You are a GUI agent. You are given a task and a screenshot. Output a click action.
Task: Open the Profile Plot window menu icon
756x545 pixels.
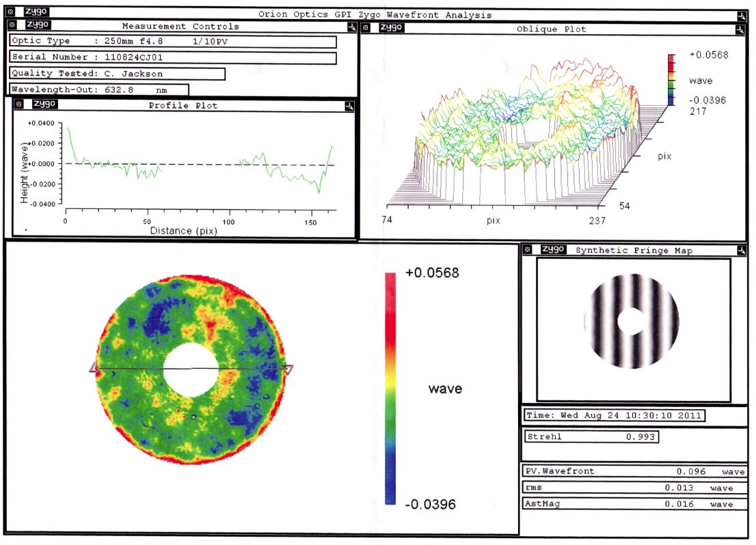pos(19,104)
